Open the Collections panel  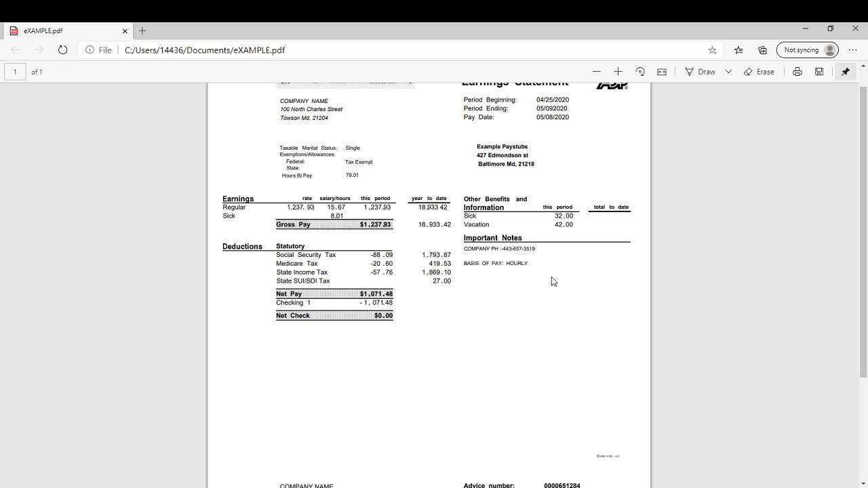click(763, 50)
